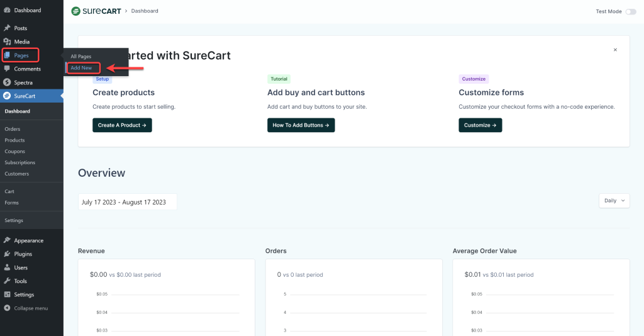Open the Forms submenu item
The height and width of the screenshot is (336, 644).
[x=11, y=203]
